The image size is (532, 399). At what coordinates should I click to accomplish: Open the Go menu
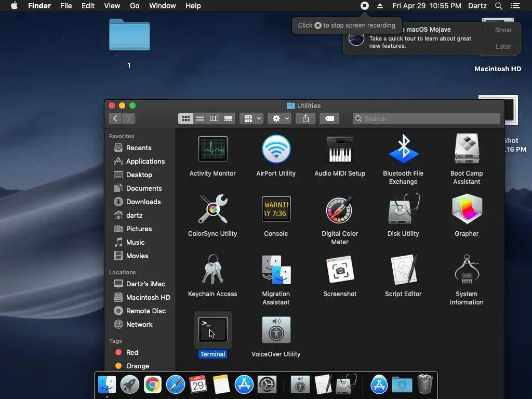pos(135,6)
